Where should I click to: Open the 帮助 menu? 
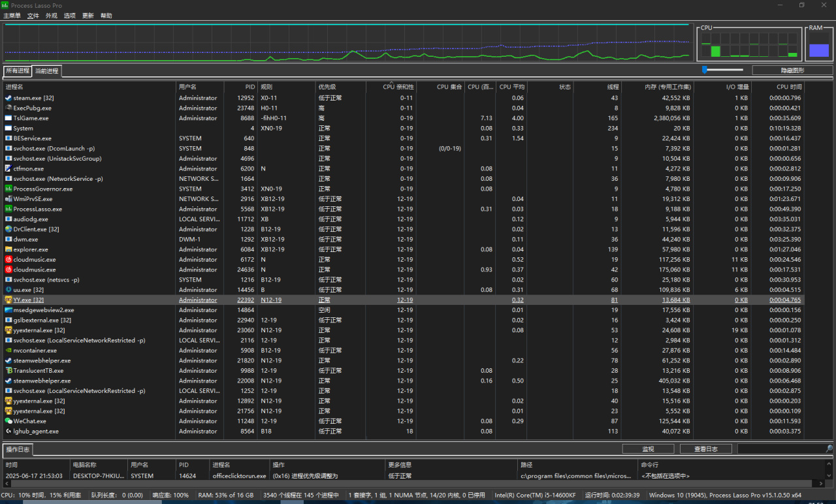tap(106, 16)
